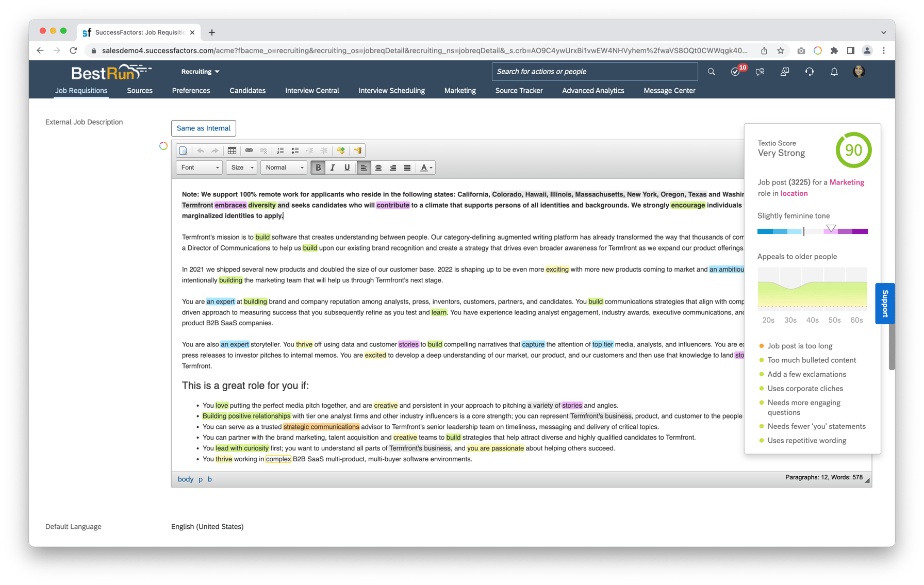
Task: Open the Size dropdown
Action: (241, 168)
